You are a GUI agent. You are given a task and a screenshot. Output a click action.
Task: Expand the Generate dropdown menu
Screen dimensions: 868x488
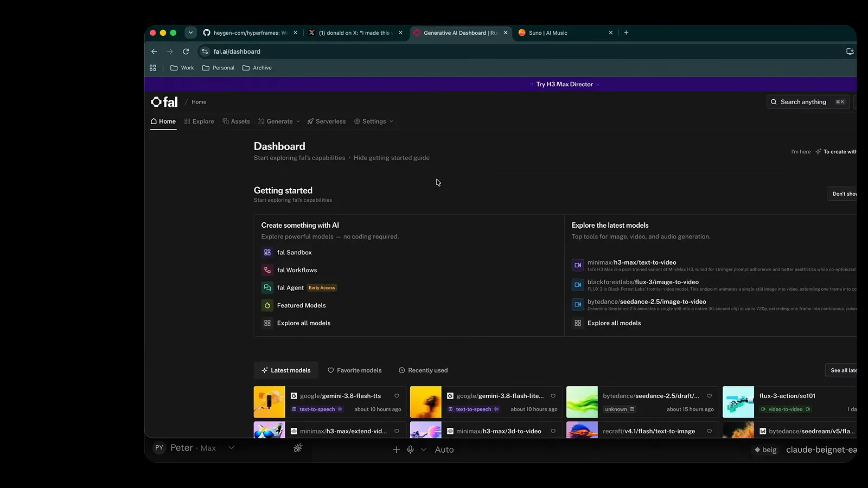279,121
